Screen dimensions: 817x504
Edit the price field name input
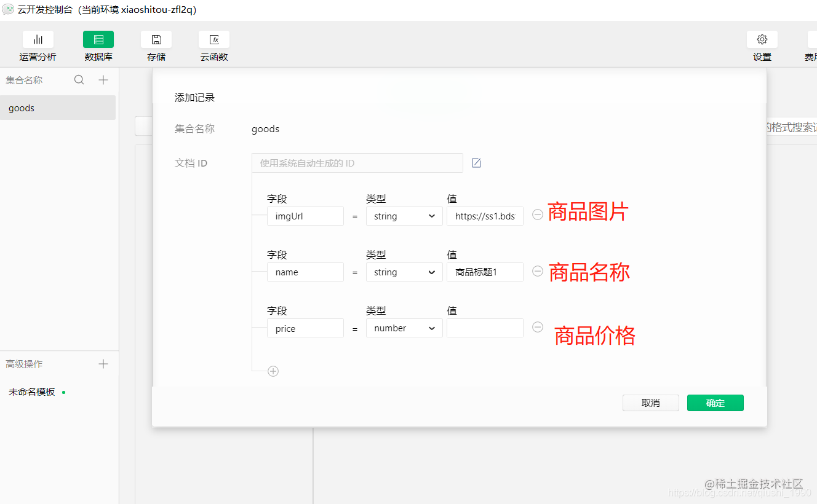[305, 328]
